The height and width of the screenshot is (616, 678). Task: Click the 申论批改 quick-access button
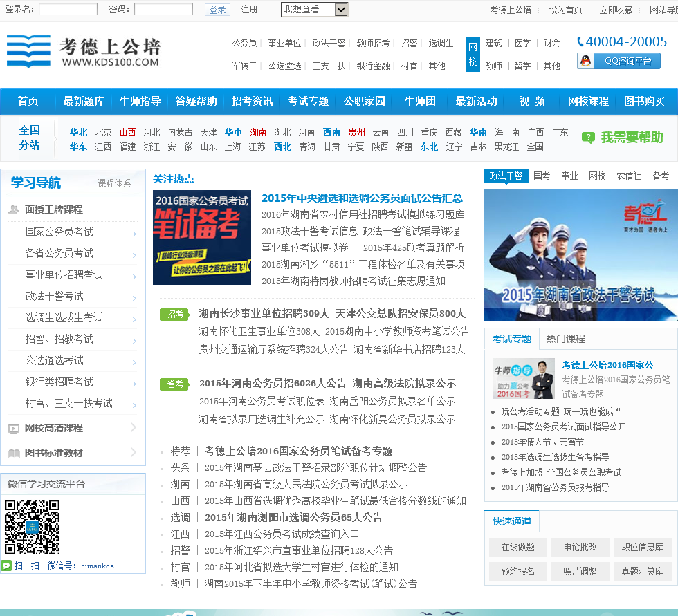coord(580,548)
